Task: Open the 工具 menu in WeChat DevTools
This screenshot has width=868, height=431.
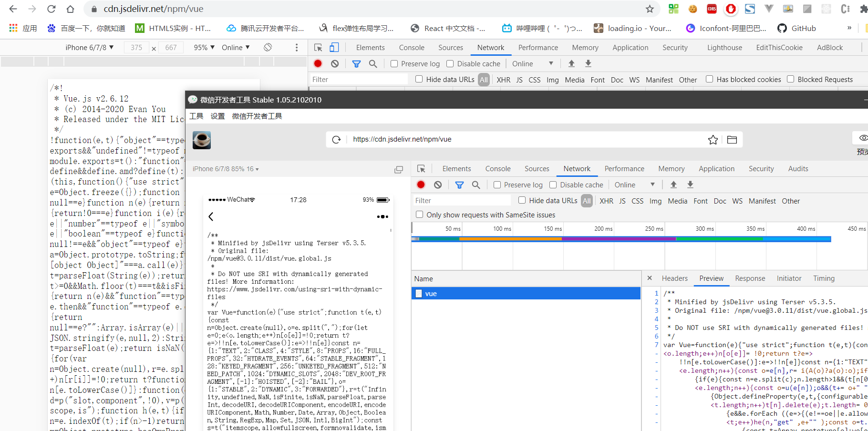Action: coord(196,116)
